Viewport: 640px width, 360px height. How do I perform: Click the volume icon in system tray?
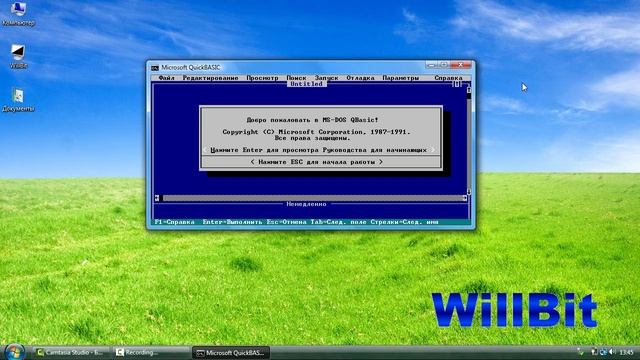612,352
